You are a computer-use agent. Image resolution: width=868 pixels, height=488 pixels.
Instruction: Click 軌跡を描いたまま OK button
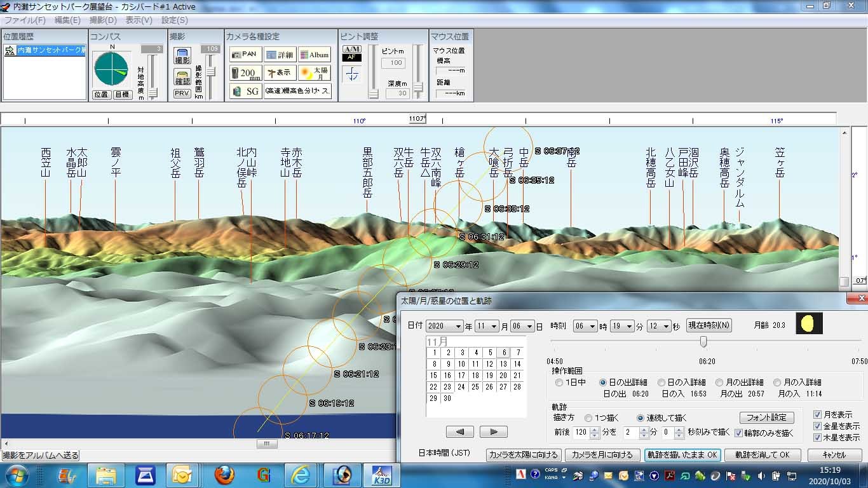[x=682, y=455]
